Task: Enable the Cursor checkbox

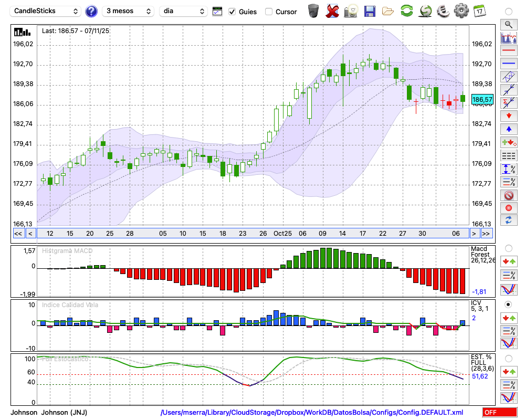Action: tap(269, 12)
